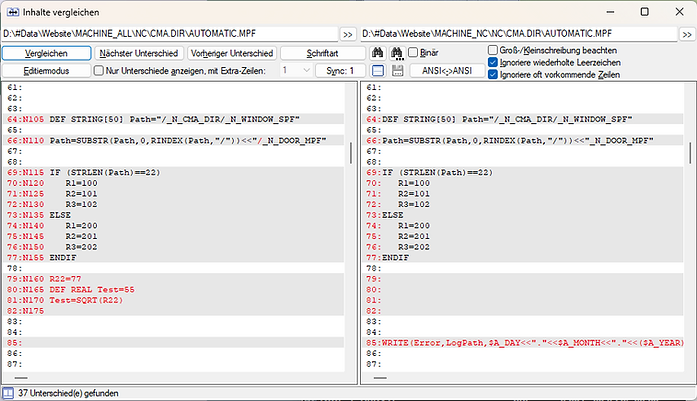Click the Vergleichen button
This screenshot has width=697, height=401.
(46, 53)
